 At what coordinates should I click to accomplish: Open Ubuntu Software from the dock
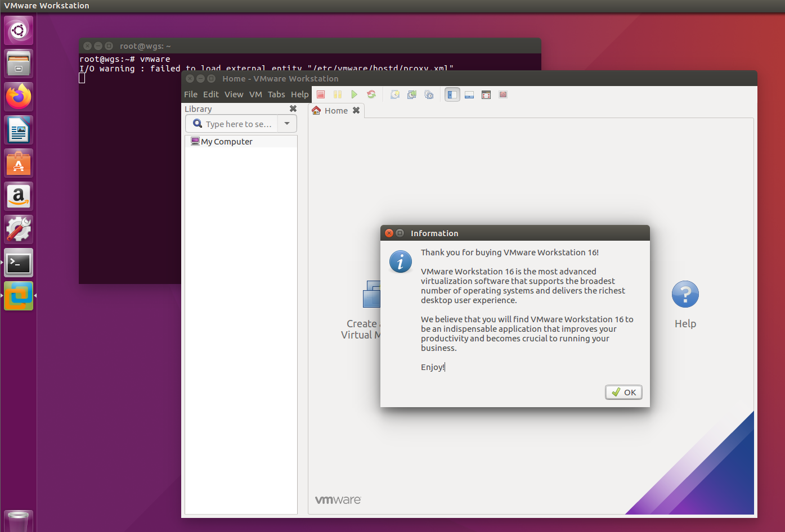pyautogui.click(x=19, y=163)
